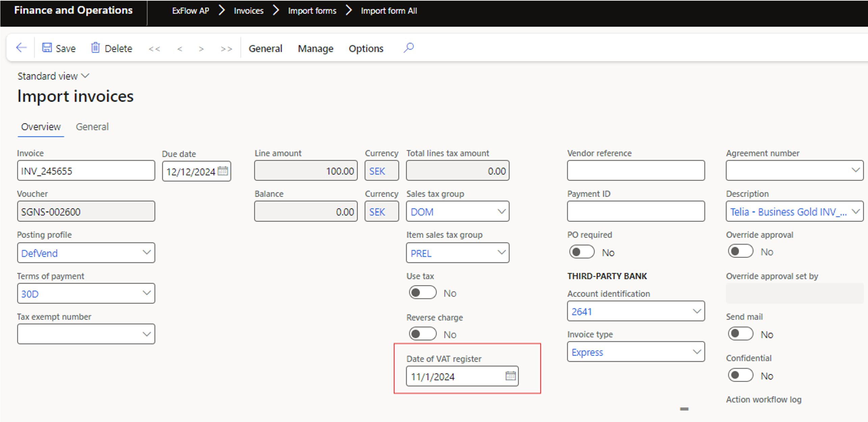Toggle the Override approval switch

click(740, 251)
